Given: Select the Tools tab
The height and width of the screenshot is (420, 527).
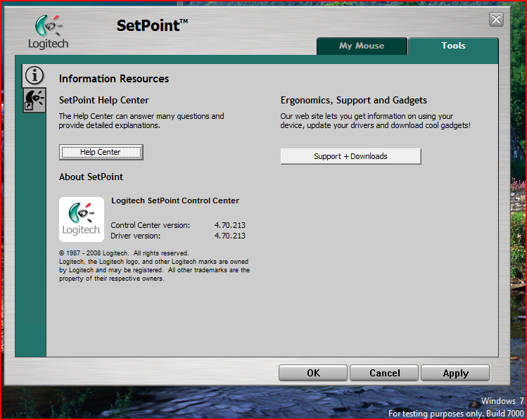Looking at the screenshot, I should point(453,46).
